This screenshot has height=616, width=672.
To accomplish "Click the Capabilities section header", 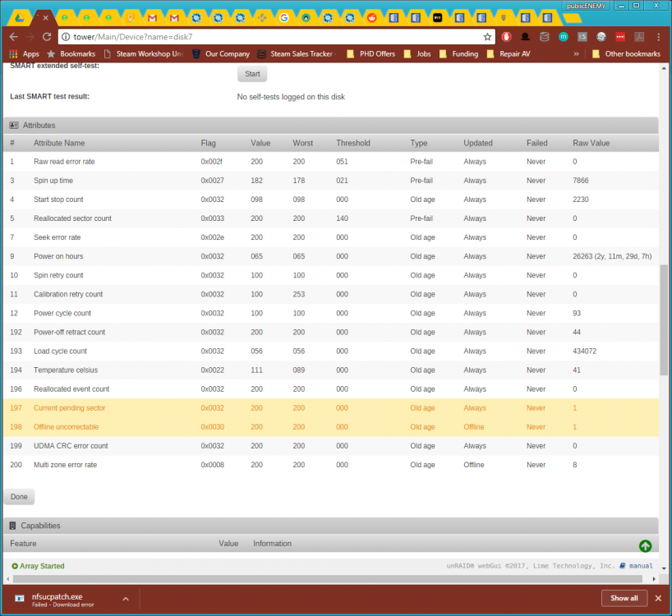I will point(331,526).
